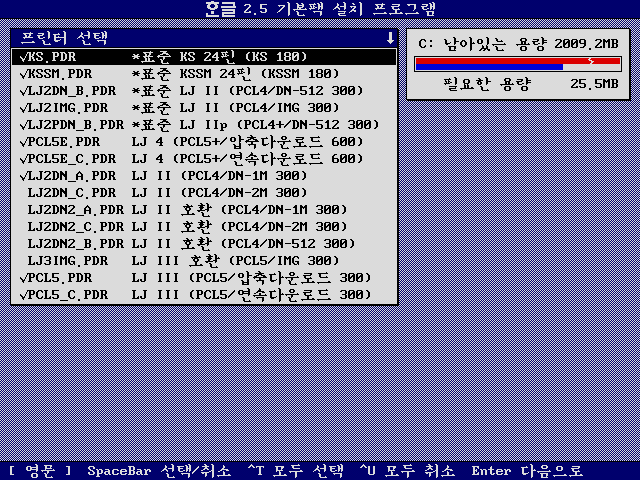Select the LJ2DN_C.PDR row
640x480 pixels.
tap(204, 193)
